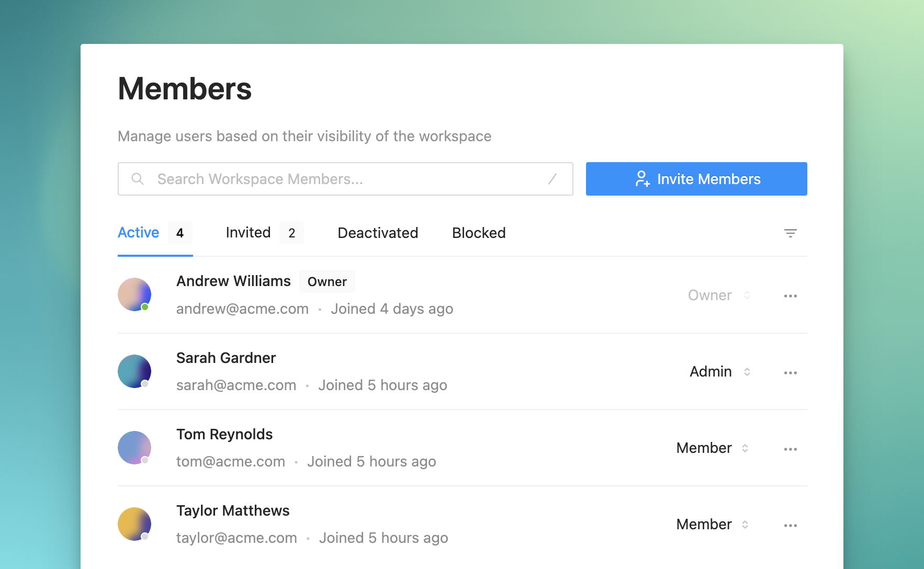This screenshot has height=569, width=924.
Task: Change Taylor Matthews' Member role selector
Action: 712,525
